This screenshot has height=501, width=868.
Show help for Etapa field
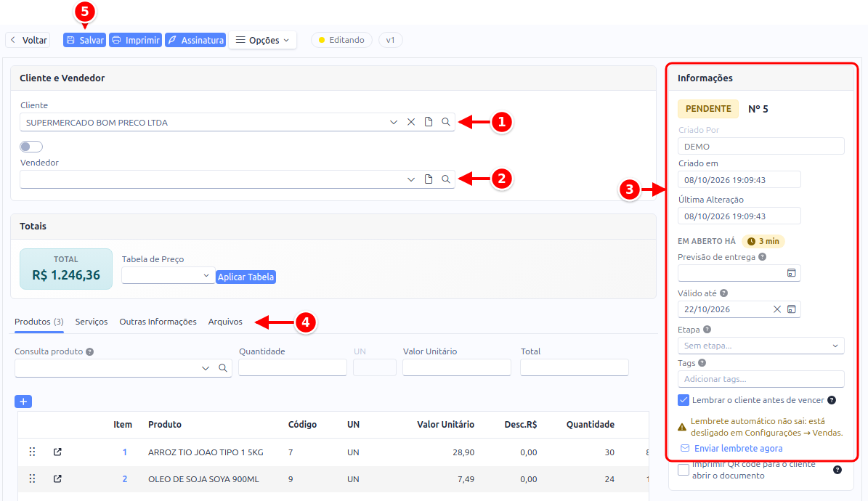coord(707,330)
